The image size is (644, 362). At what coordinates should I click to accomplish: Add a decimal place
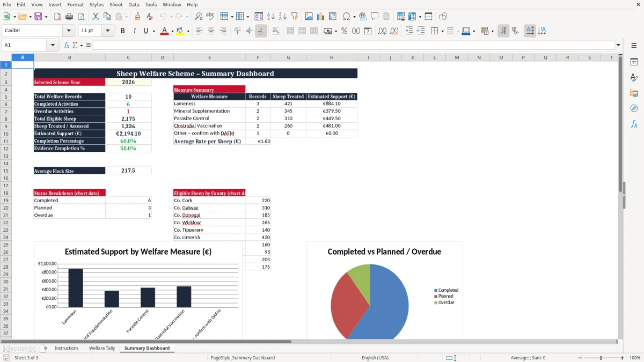coord(382,31)
